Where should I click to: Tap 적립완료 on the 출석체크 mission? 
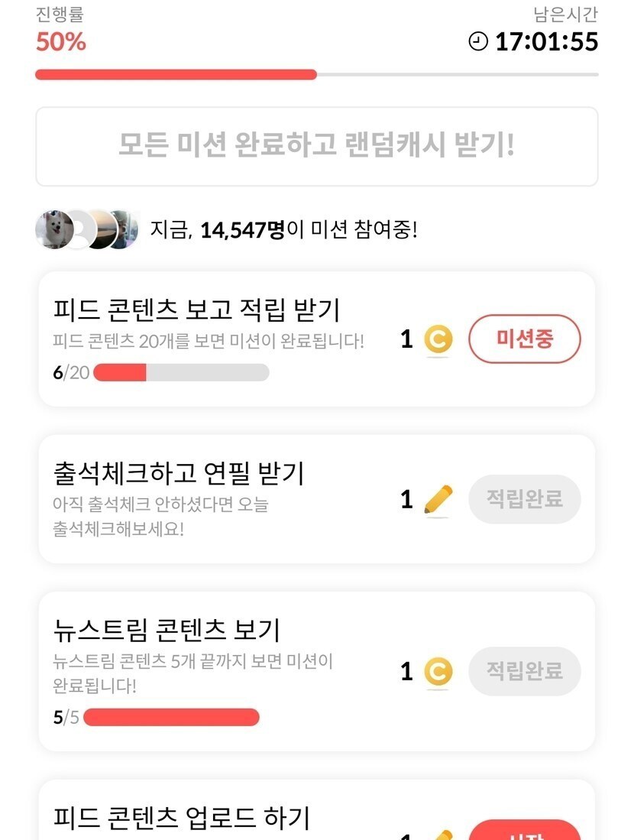525,499
